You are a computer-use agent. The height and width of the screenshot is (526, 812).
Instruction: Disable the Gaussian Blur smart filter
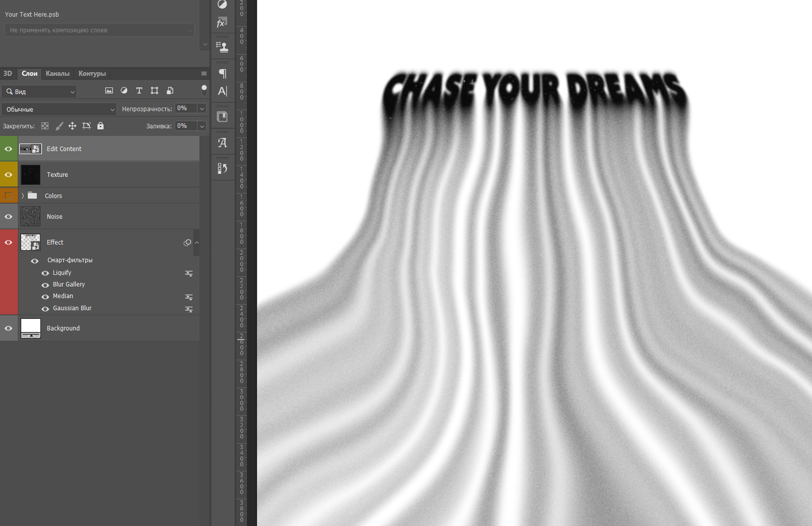[45, 309]
